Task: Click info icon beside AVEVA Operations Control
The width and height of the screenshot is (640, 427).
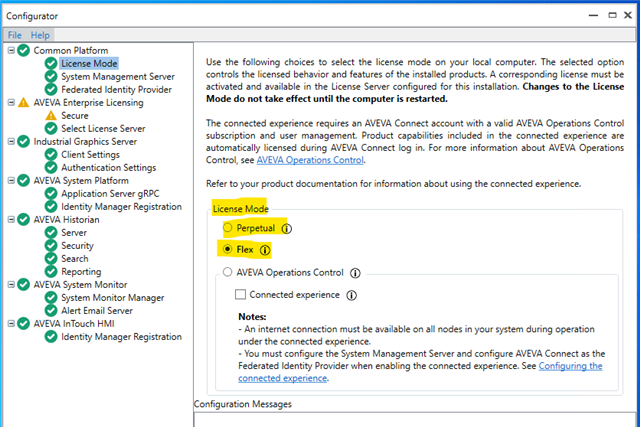Action: (355, 272)
